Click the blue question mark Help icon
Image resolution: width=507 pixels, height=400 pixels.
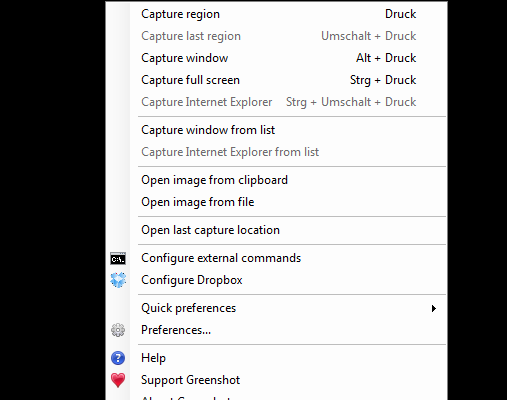[x=118, y=358]
